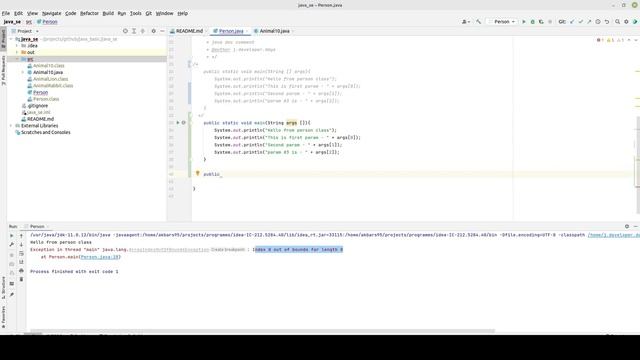Open the Build menu

(108, 13)
